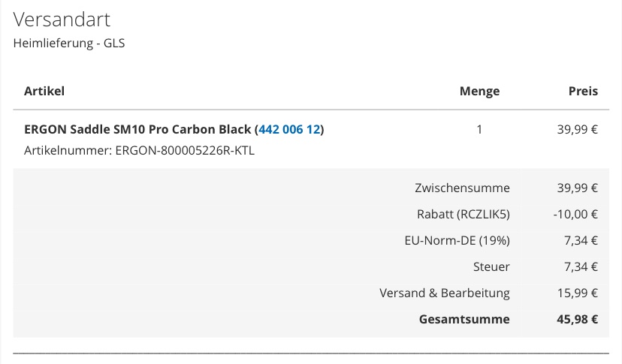This screenshot has height=364, width=622.
Task: Click the Rabatt (RCZLIK5) discount label
Action: (463, 214)
